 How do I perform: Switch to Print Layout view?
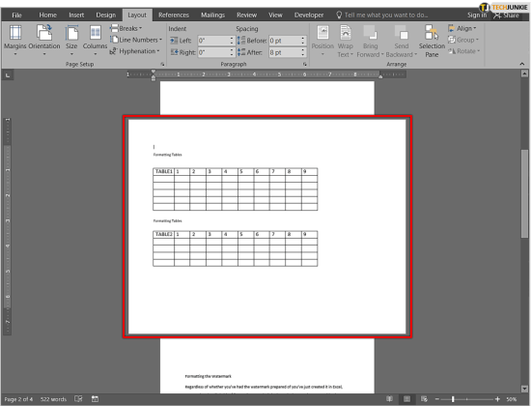pyautogui.click(x=406, y=399)
